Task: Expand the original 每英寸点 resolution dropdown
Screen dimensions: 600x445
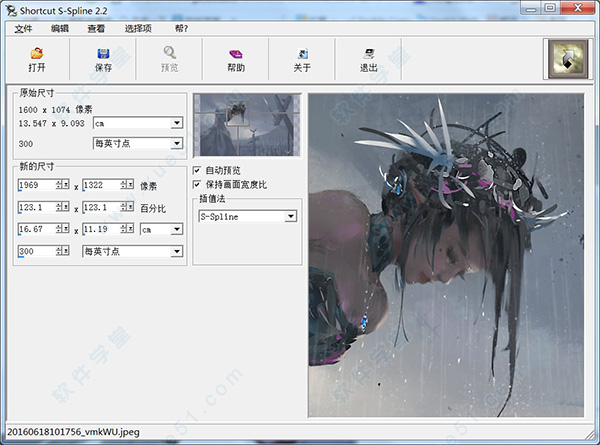Action: click(x=177, y=143)
